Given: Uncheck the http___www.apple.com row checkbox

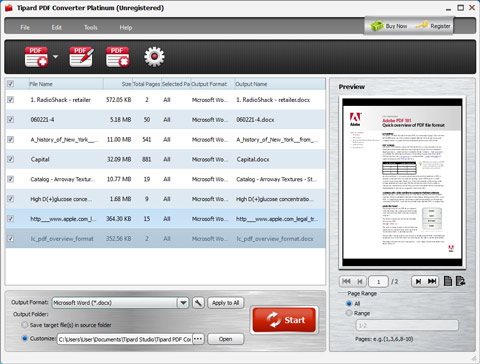Looking at the screenshot, I should tap(11, 219).
